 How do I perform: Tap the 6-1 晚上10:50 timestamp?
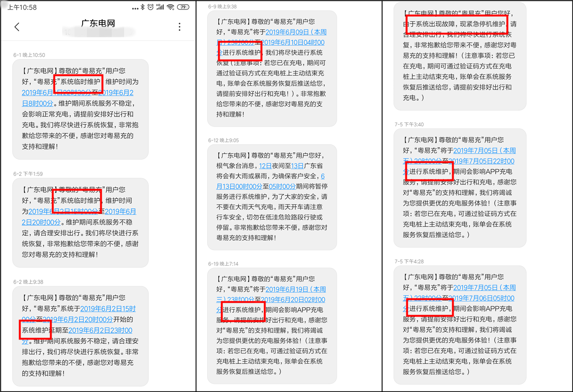coord(29,55)
